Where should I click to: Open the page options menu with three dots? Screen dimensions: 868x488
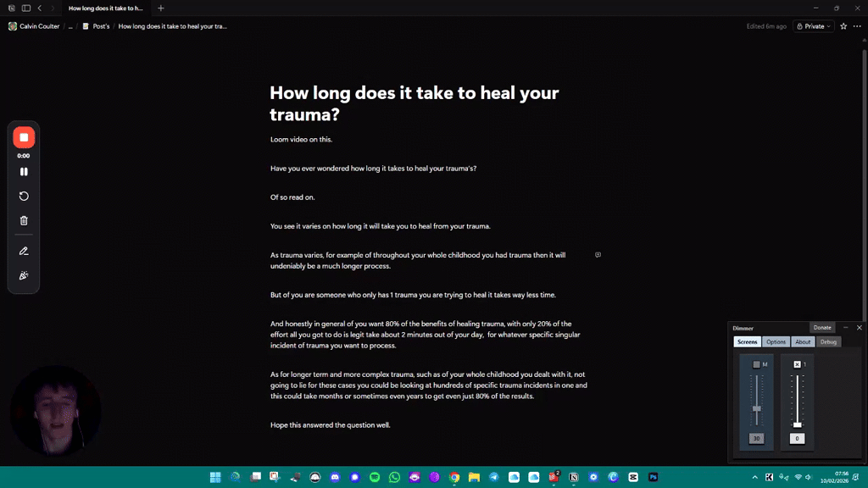click(857, 26)
